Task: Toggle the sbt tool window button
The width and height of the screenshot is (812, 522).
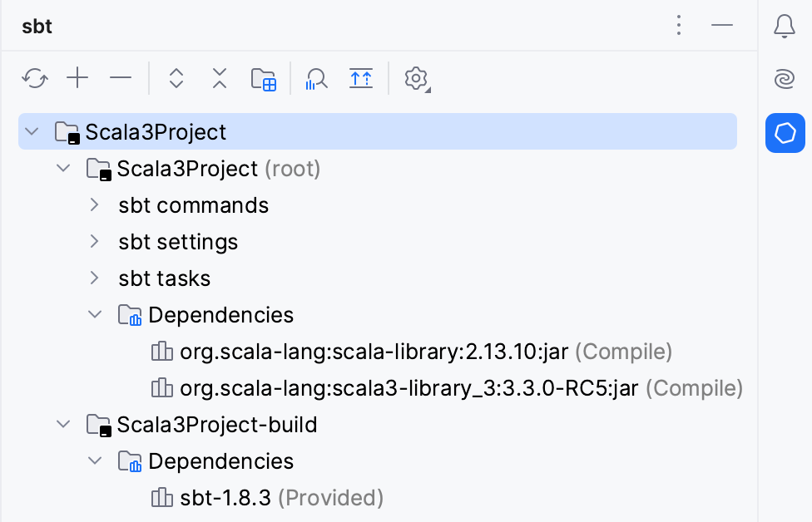Action: [x=785, y=133]
